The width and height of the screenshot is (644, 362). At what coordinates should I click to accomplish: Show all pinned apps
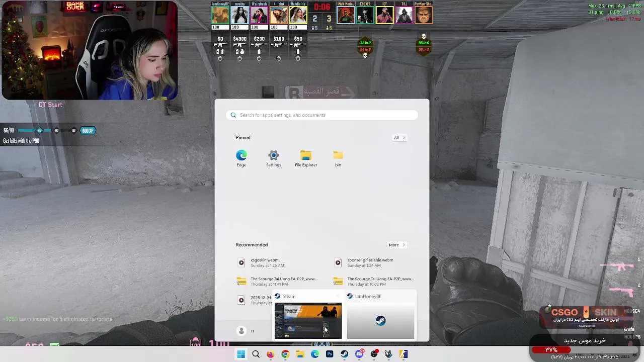coord(399,138)
